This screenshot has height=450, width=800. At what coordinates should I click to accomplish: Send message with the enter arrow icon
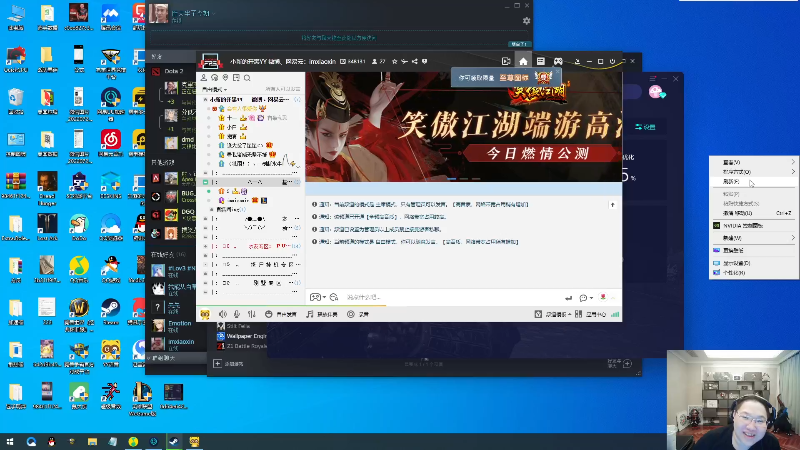pyautogui.click(x=568, y=298)
